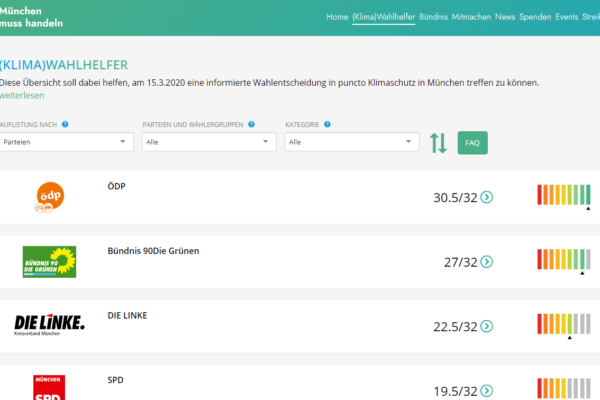The width and height of the screenshot is (600, 400).
Task: Open the Spenden menu item
Action: 535,17
